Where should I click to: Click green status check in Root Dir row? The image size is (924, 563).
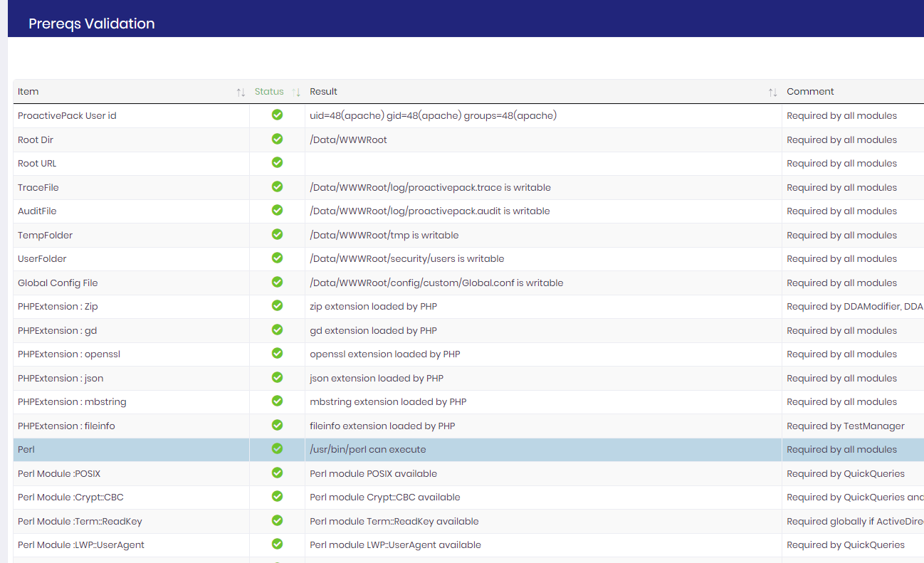click(x=277, y=139)
